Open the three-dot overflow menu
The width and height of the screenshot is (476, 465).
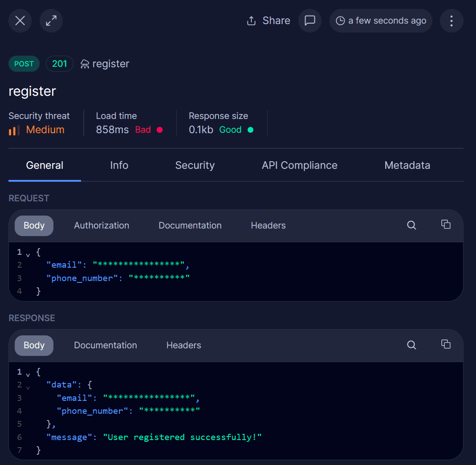(452, 20)
